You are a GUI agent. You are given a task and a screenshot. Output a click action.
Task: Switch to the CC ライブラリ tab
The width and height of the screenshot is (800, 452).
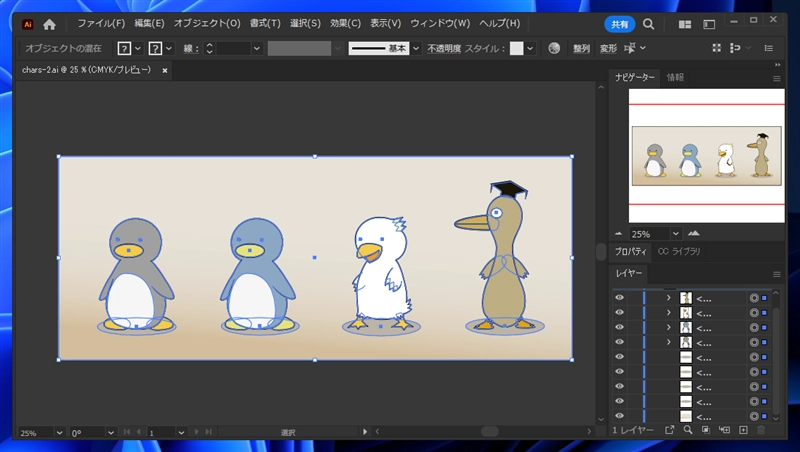679,252
